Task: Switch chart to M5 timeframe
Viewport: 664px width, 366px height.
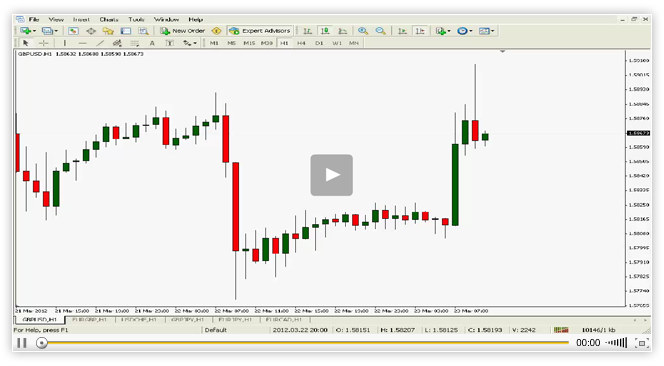Action: pos(231,43)
